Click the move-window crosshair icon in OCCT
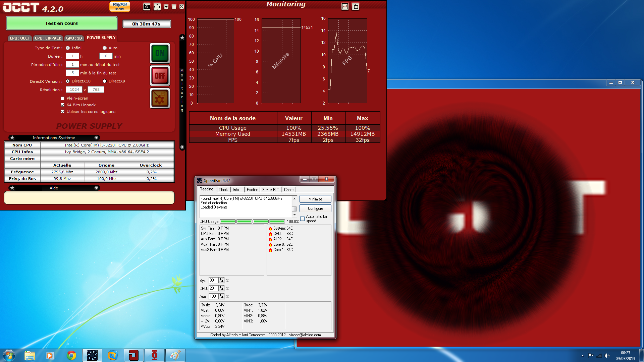The width and height of the screenshot is (644, 362). click(x=157, y=7)
